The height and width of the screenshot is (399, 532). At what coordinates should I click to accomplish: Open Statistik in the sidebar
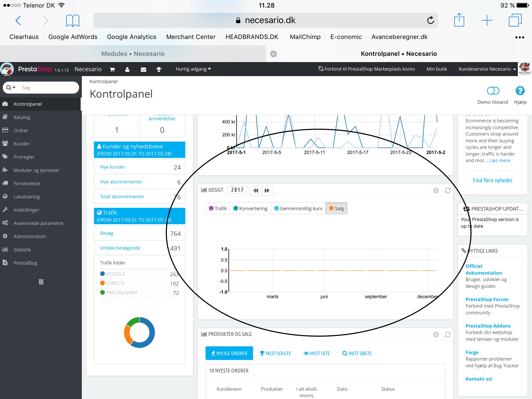click(x=41, y=250)
